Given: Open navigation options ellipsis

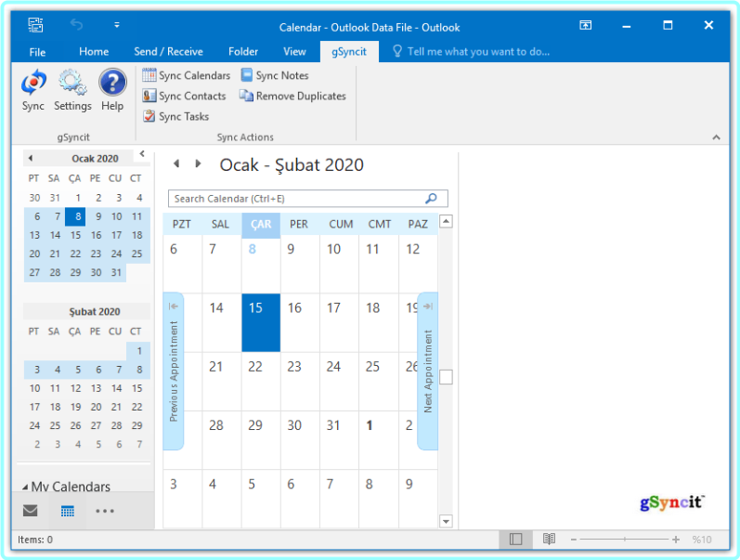Looking at the screenshot, I should (x=105, y=511).
